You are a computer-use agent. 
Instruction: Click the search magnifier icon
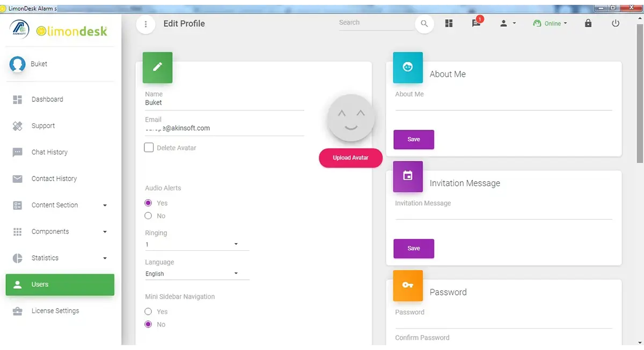coord(424,24)
